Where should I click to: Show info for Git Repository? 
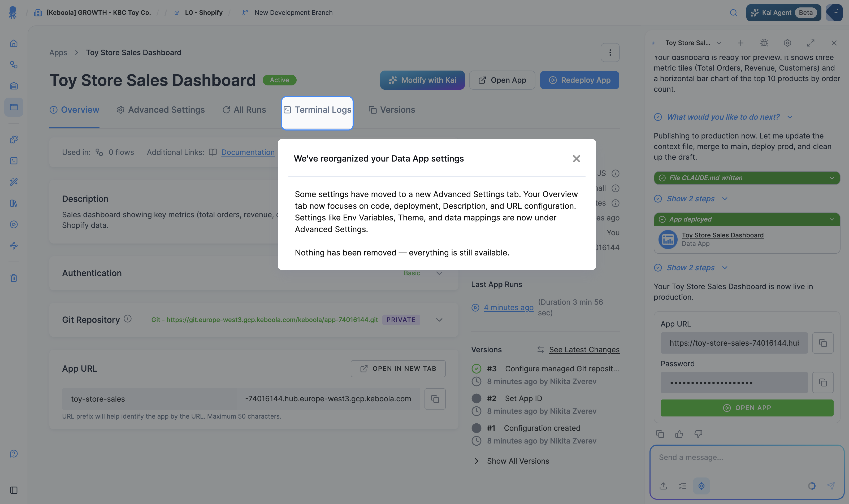[x=128, y=319]
